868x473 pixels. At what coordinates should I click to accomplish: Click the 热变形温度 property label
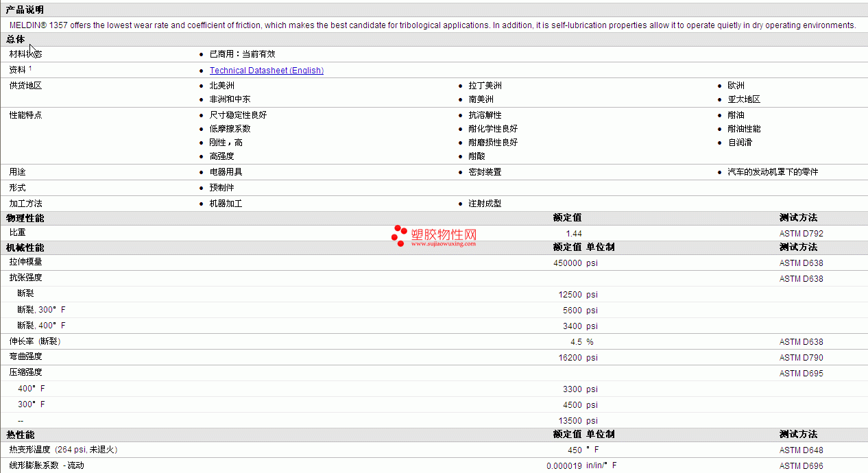(x=63, y=450)
